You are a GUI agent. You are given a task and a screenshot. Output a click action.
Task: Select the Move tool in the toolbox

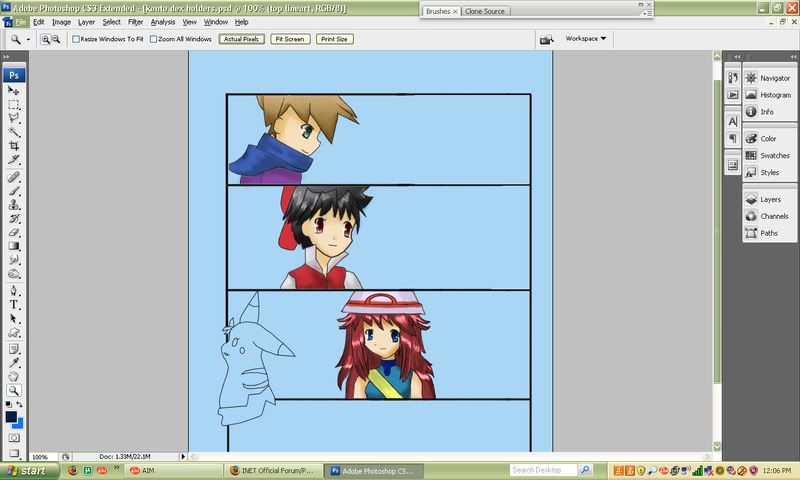pyautogui.click(x=15, y=90)
